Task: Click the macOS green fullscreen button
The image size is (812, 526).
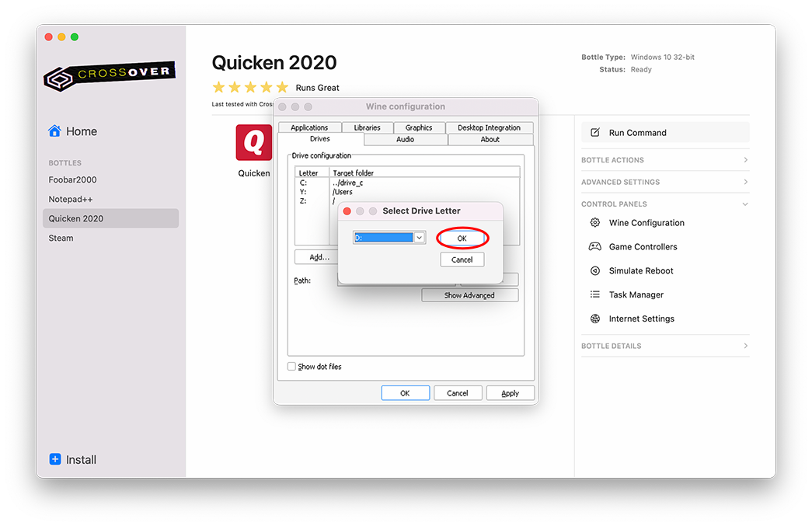Action: (x=75, y=37)
